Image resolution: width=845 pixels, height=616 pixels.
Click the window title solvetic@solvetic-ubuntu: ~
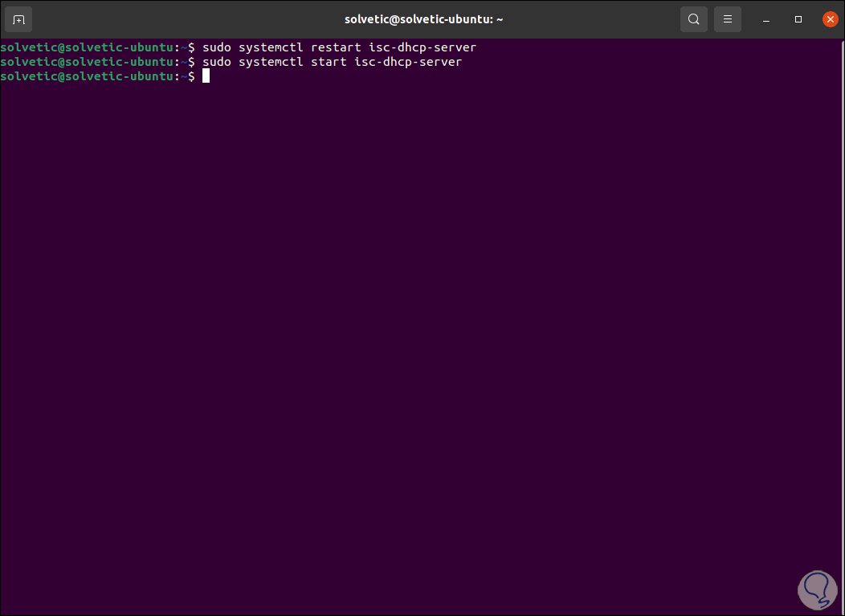[423, 20]
